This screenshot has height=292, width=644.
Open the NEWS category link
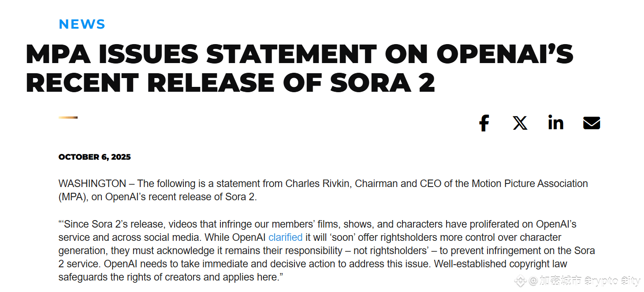82,24
